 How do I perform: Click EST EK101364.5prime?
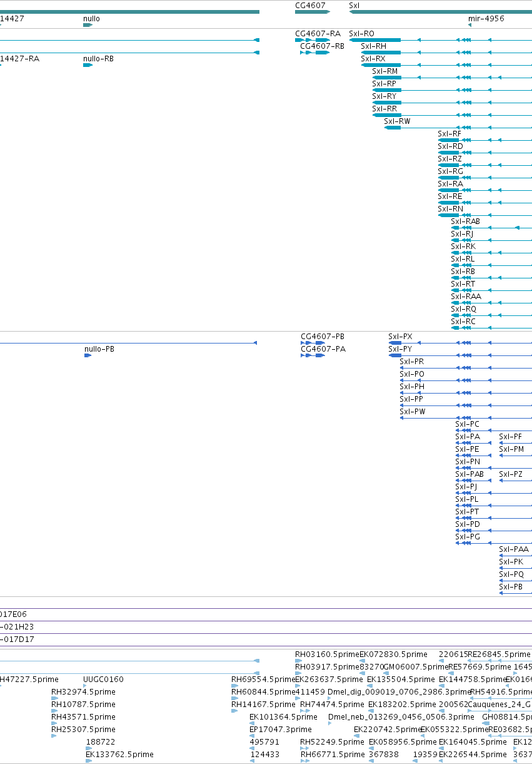point(283,717)
